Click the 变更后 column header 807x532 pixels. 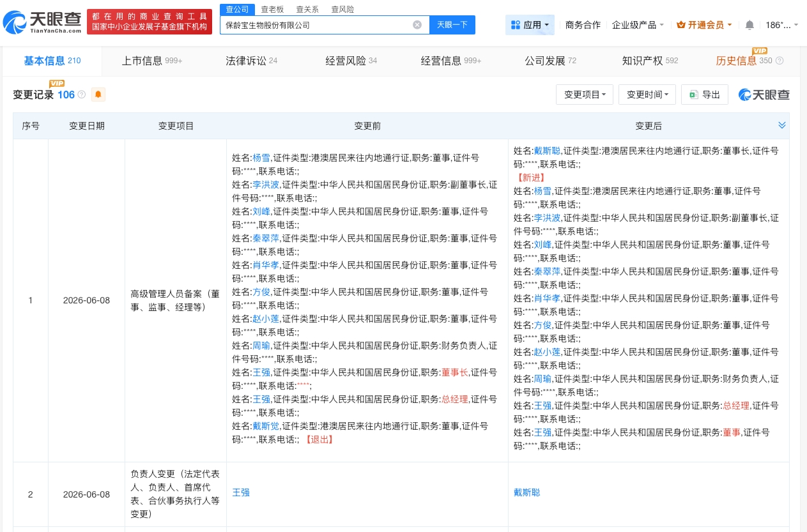click(649, 126)
